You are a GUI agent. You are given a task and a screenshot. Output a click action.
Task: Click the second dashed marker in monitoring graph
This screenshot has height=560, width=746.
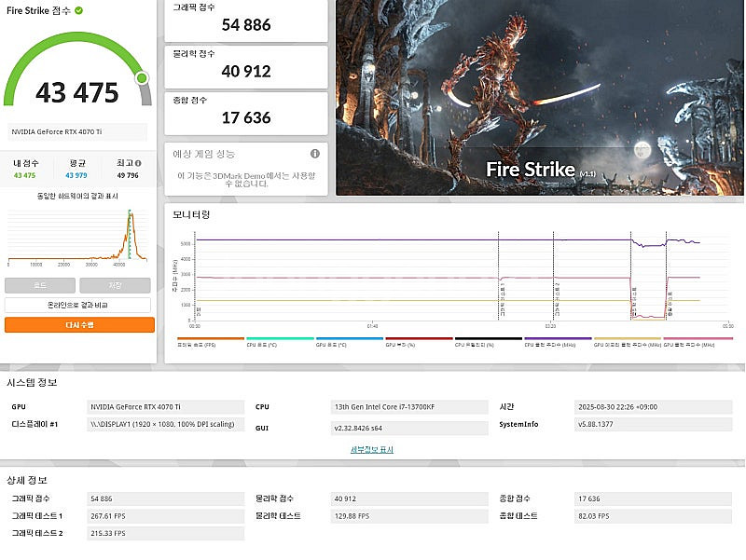pos(553,276)
